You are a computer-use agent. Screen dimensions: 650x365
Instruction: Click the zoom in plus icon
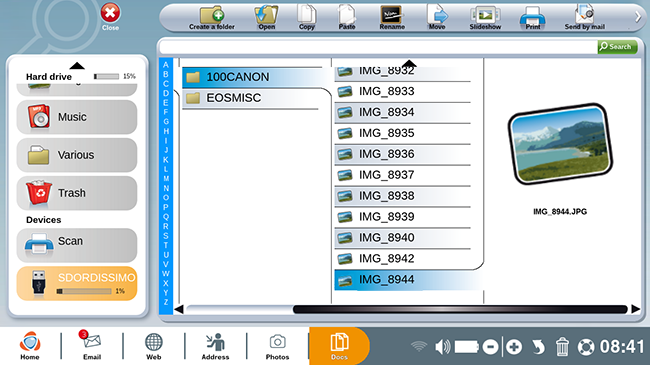pyautogui.click(x=514, y=347)
